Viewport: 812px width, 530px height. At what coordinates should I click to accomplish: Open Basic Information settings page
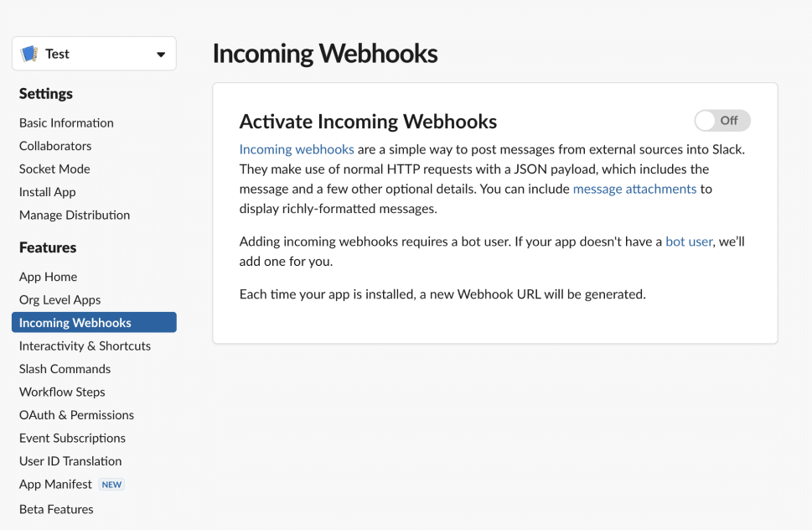66,122
